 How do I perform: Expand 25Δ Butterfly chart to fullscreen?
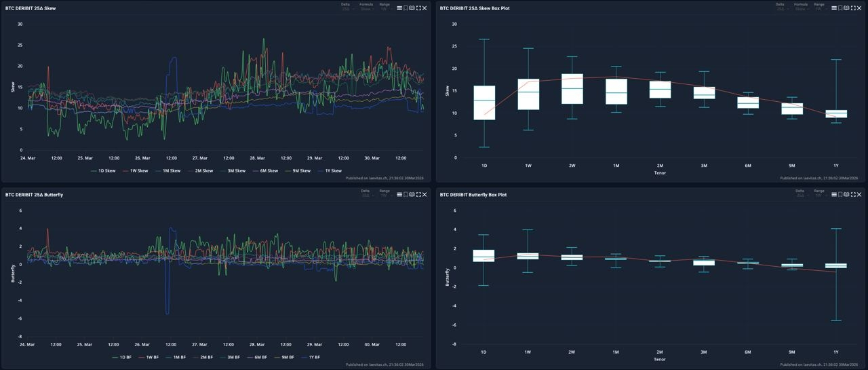click(x=418, y=195)
